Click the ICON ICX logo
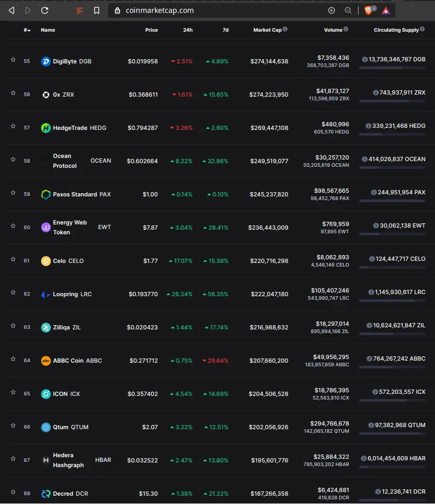The width and height of the screenshot is (435, 504). click(x=46, y=394)
